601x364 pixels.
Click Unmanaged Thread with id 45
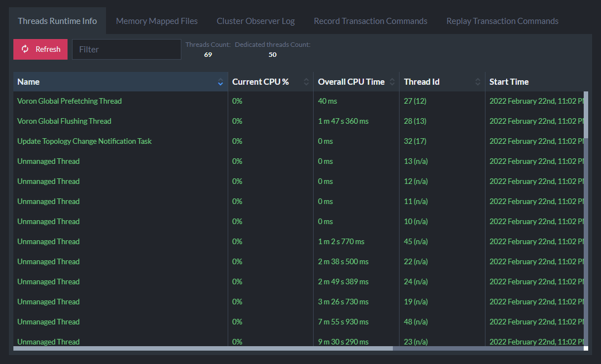point(49,241)
